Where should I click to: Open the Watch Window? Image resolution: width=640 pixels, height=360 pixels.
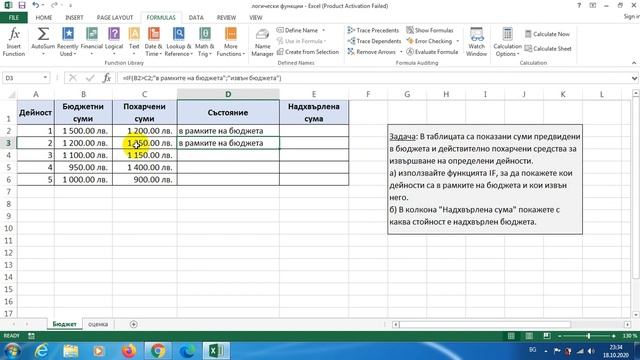476,42
